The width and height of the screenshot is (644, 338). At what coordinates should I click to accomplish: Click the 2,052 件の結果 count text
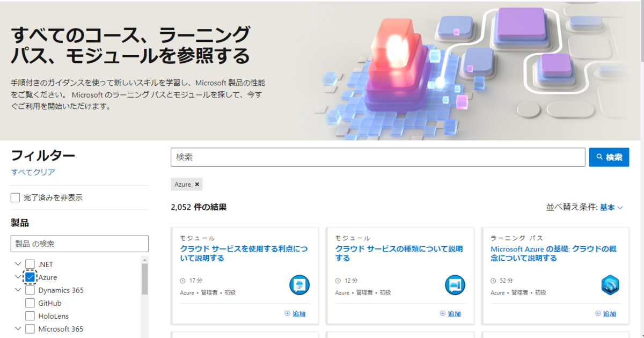tap(199, 207)
